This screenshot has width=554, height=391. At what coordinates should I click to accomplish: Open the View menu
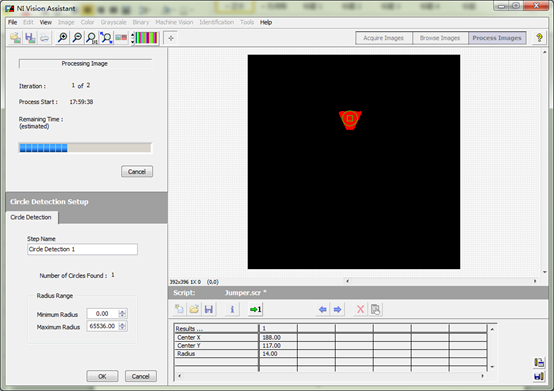click(x=46, y=22)
